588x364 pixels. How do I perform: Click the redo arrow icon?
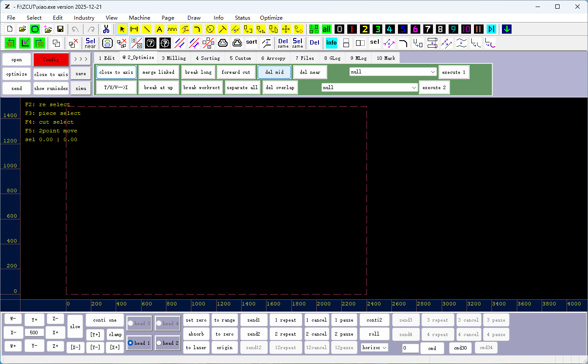click(x=91, y=29)
